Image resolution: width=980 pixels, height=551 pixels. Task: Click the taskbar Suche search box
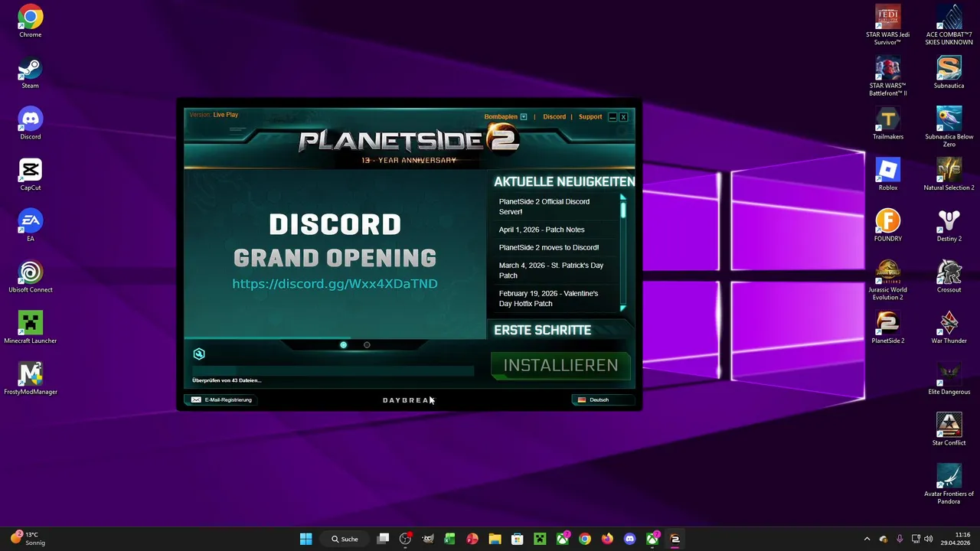345,539
